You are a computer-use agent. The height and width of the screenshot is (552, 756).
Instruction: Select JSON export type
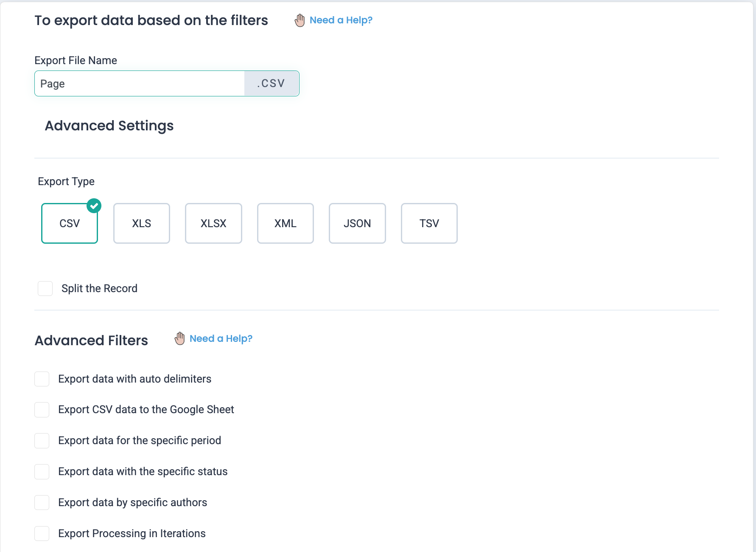click(x=357, y=223)
